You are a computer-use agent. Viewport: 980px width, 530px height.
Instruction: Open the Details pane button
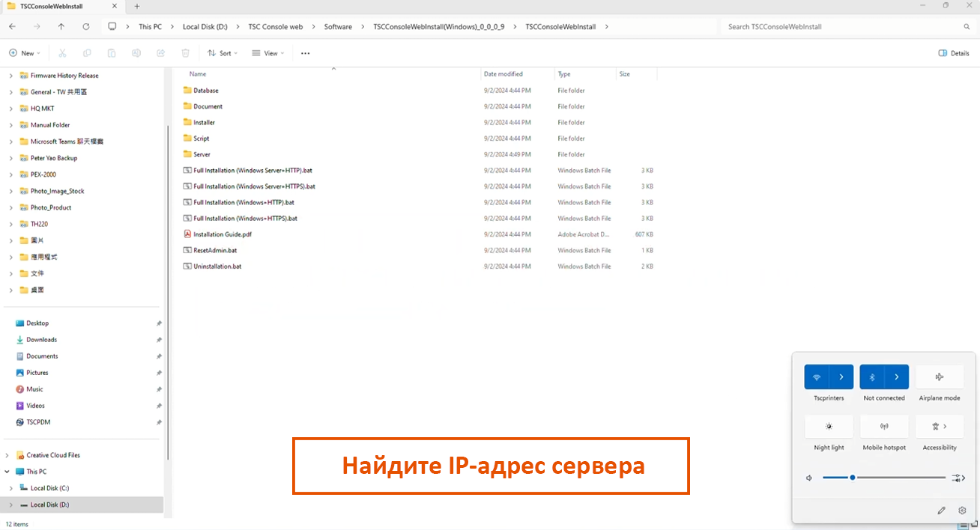[954, 53]
